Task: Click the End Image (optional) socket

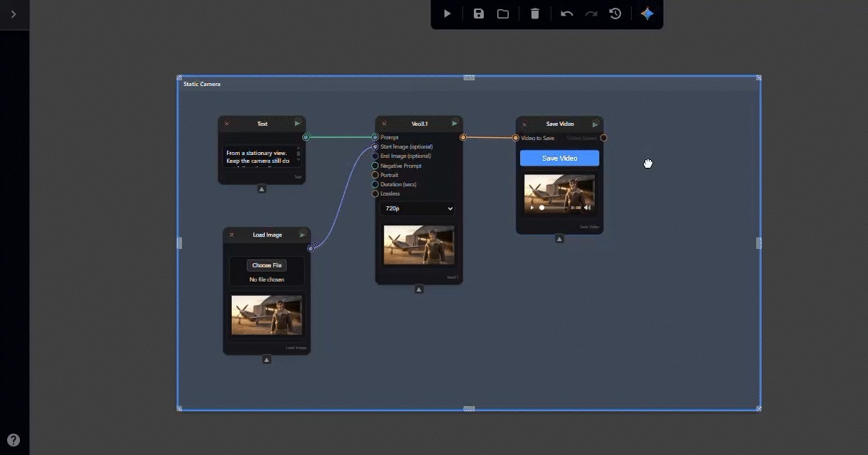Action: 376,156
